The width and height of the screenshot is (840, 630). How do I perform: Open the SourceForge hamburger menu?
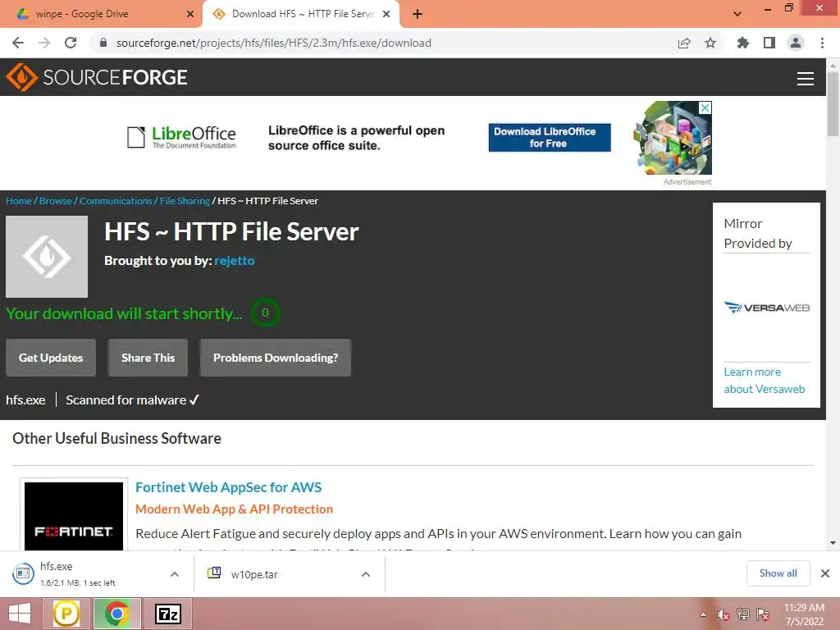(806, 78)
